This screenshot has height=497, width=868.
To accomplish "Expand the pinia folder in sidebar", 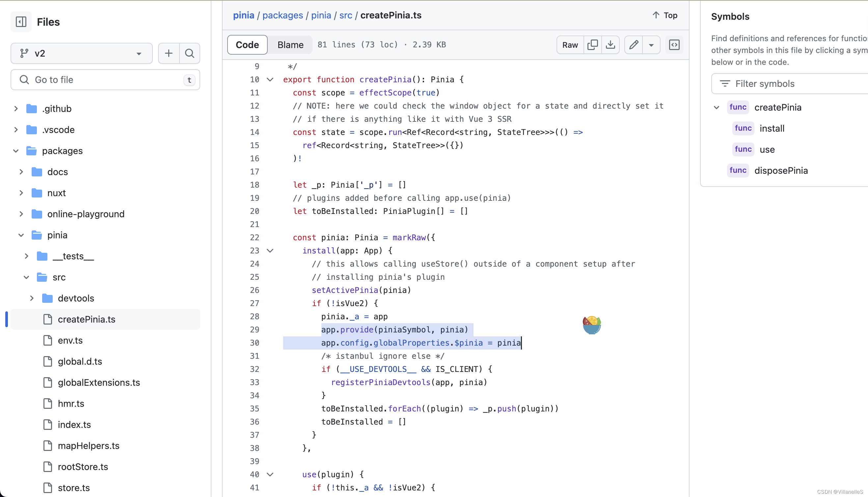I will [x=21, y=235].
